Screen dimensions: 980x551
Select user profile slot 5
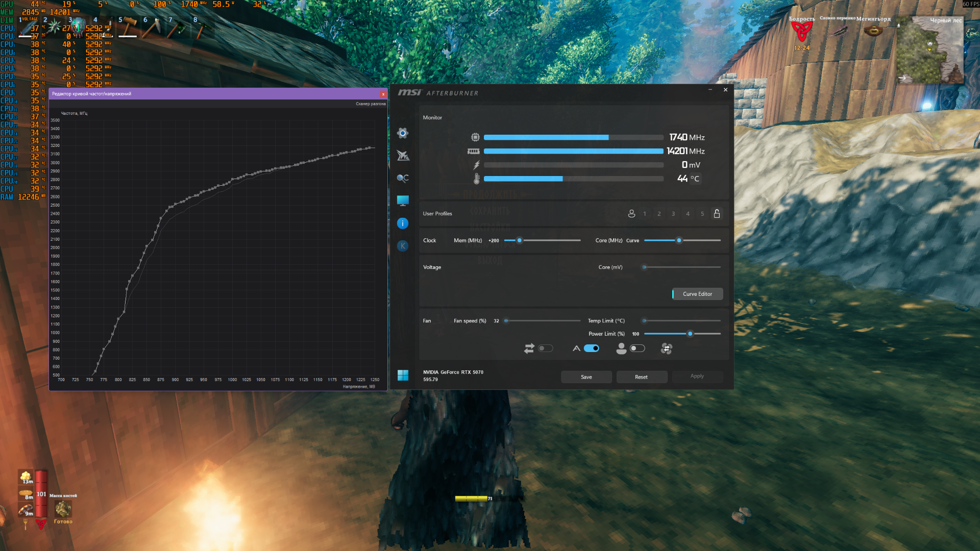tap(702, 214)
